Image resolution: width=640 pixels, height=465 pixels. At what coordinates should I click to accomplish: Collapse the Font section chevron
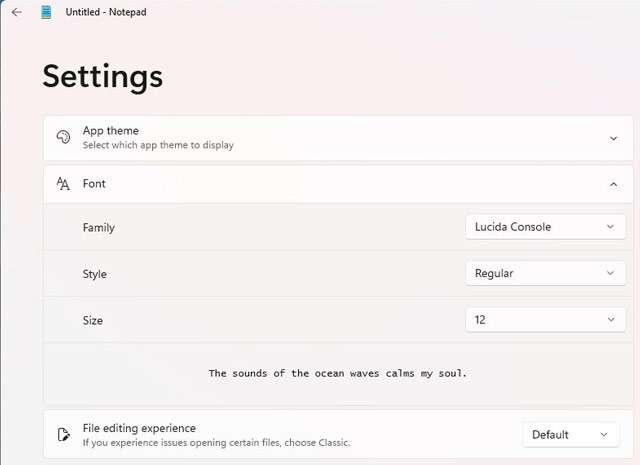[x=613, y=184]
